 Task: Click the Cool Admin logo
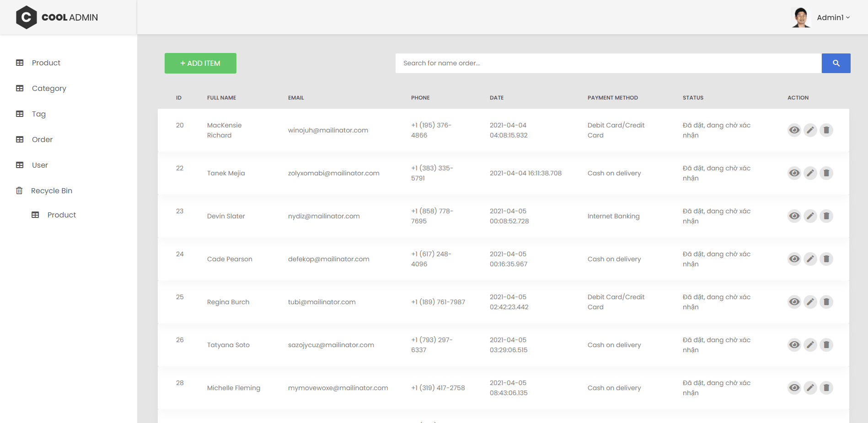(x=57, y=17)
